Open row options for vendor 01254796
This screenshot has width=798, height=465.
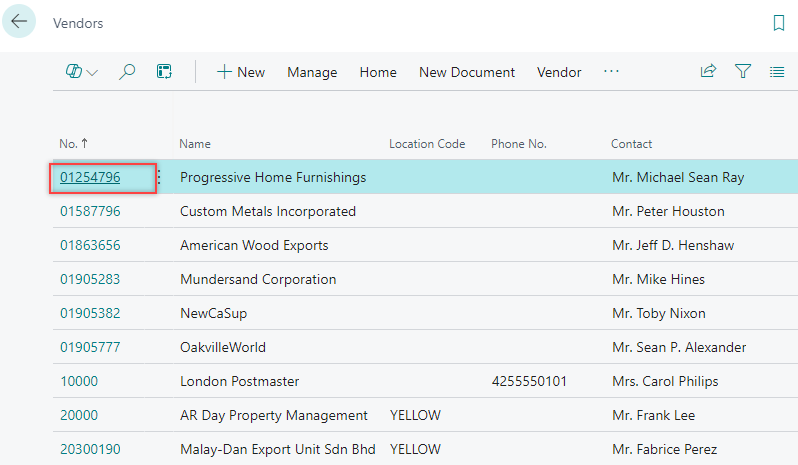coord(159,178)
